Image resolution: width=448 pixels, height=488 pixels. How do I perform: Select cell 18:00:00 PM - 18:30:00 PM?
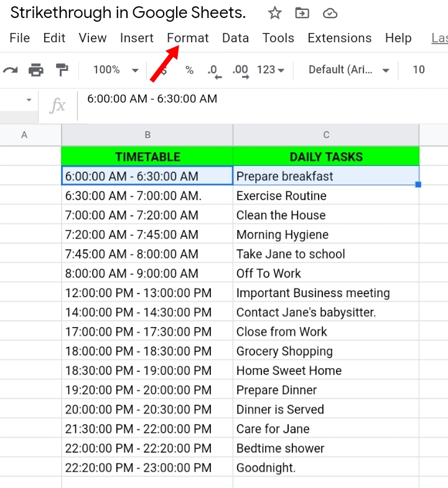[x=147, y=351]
